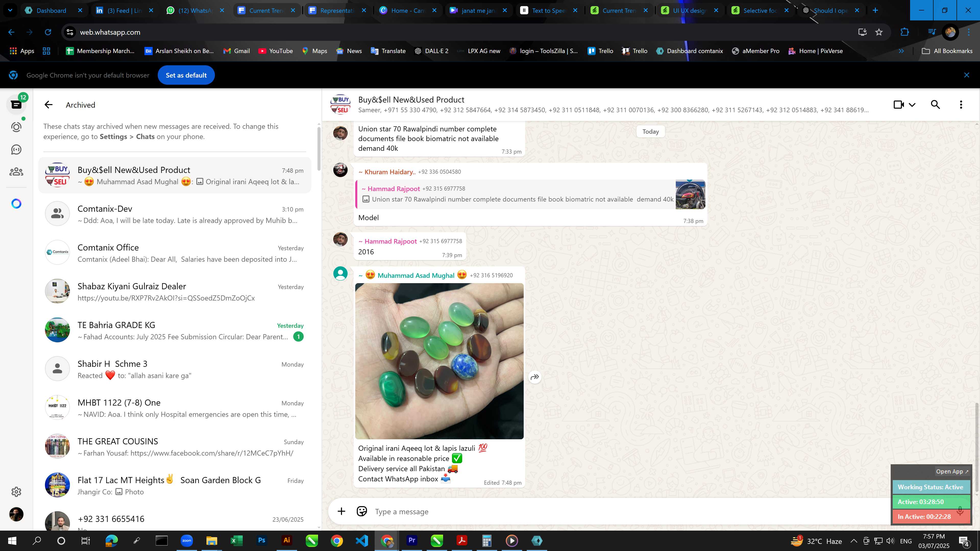Screen dimensions: 980x551
Task: Show hidden system tray icons
Action: pyautogui.click(x=854, y=541)
